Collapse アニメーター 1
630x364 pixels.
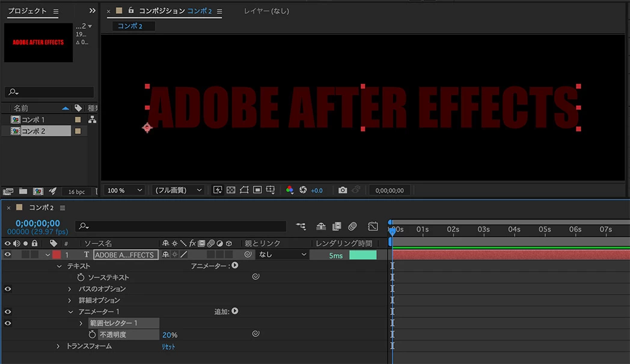coord(71,312)
